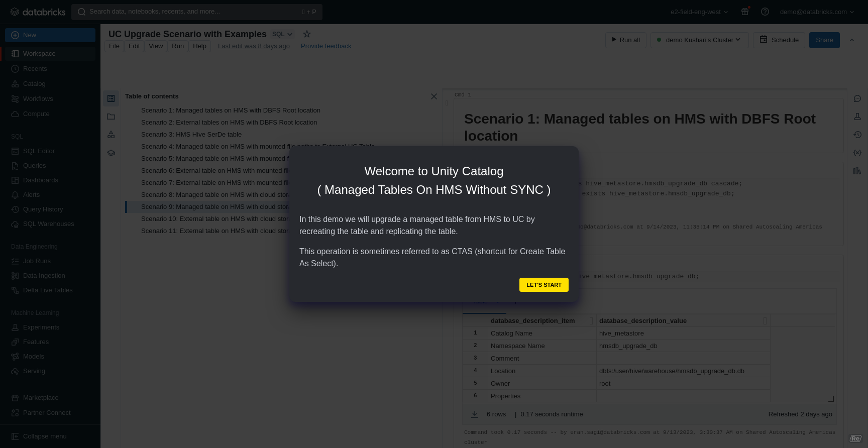
Task: Open the variables explorer icon
Action: pos(857,153)
